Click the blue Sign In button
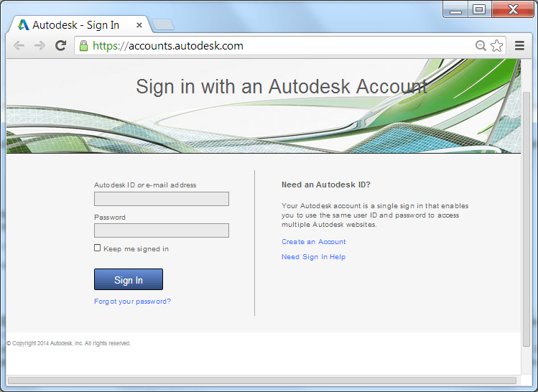The height and width of the screenshot is (392, 538). [129, 279]
